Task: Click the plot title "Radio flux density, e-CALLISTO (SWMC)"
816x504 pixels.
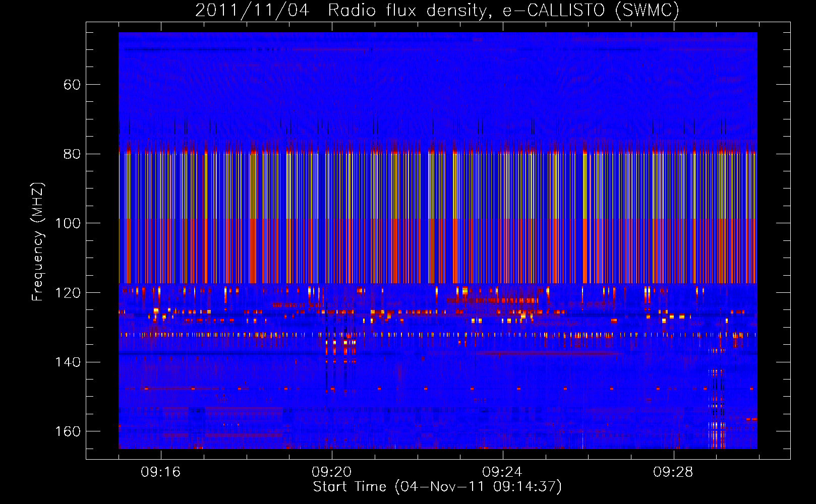Action: (503, 11)
